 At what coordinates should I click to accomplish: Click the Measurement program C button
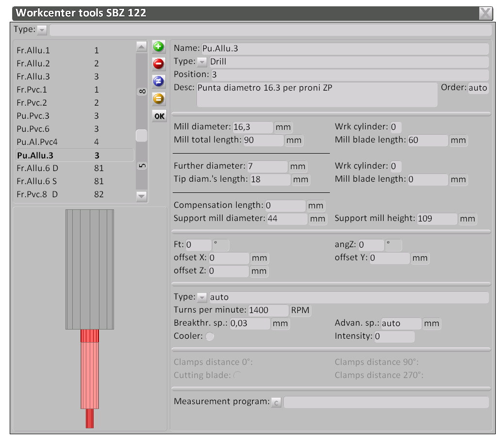tap(276, 402)
